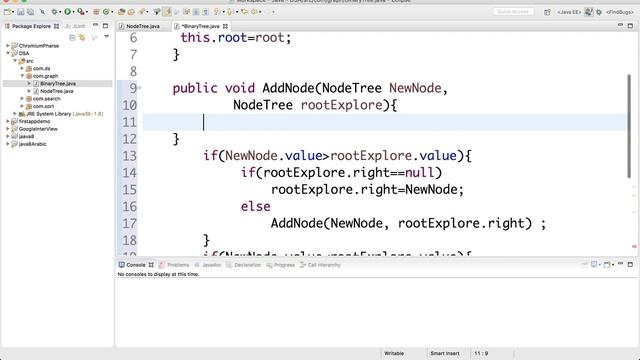Image resolution: width=640 pixels, height=360 pixels.
Task: Click the Save All icon
Action: (x=30, y=12)
